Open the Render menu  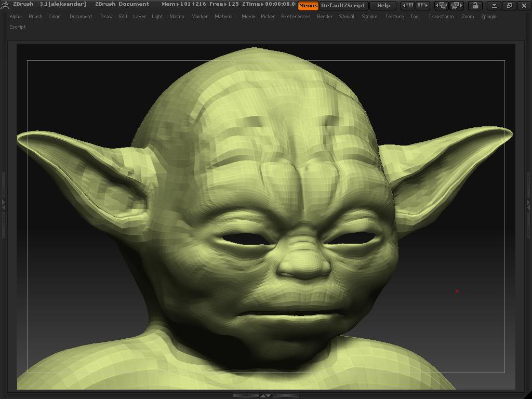pos(325,16)
